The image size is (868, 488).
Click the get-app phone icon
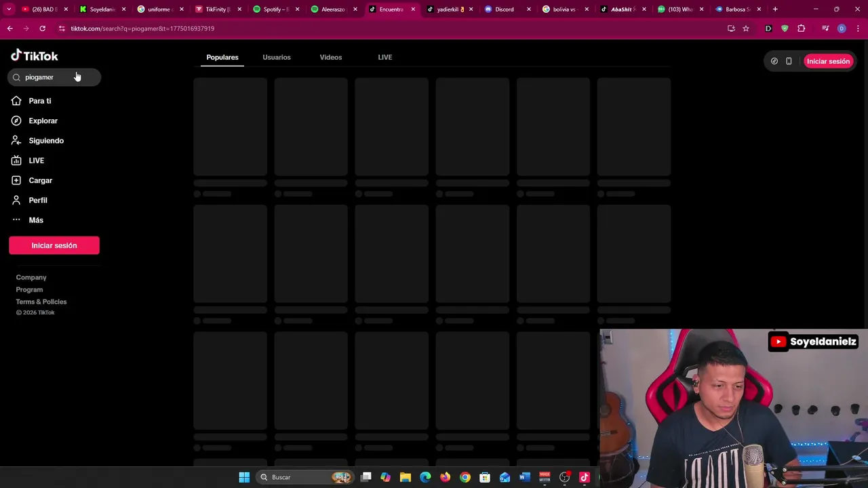[789, 61]
